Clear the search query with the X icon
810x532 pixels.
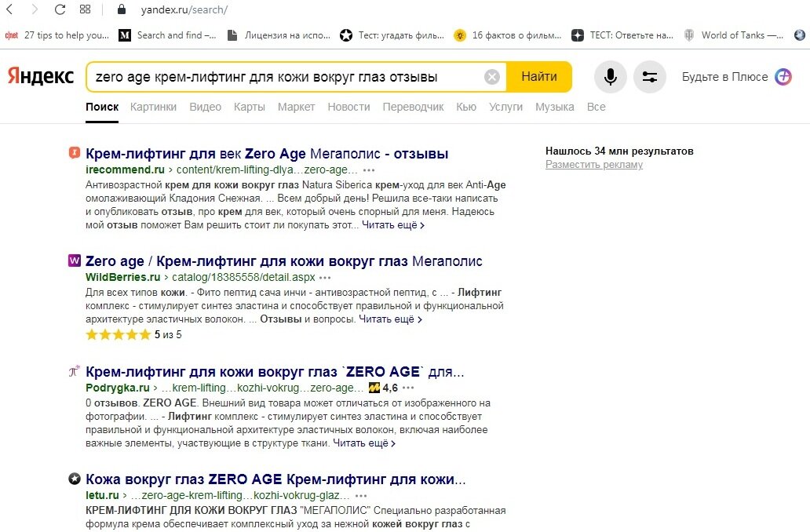492,77
